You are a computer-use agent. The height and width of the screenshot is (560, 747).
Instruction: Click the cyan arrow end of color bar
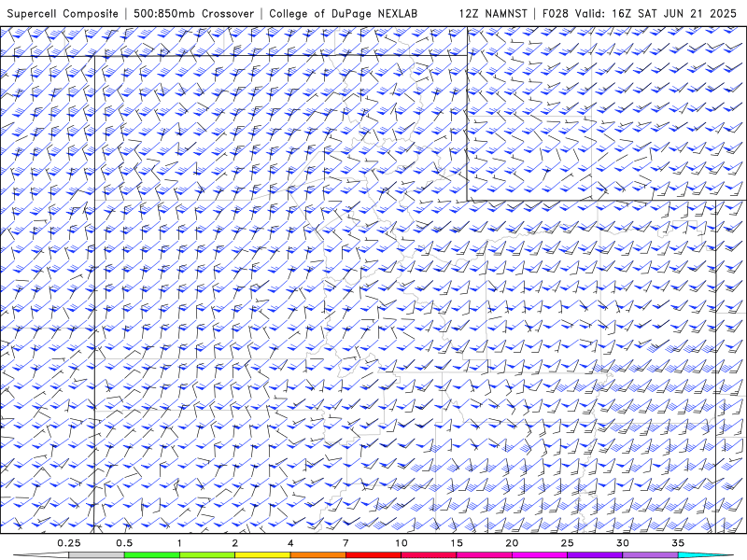[705, 555]
